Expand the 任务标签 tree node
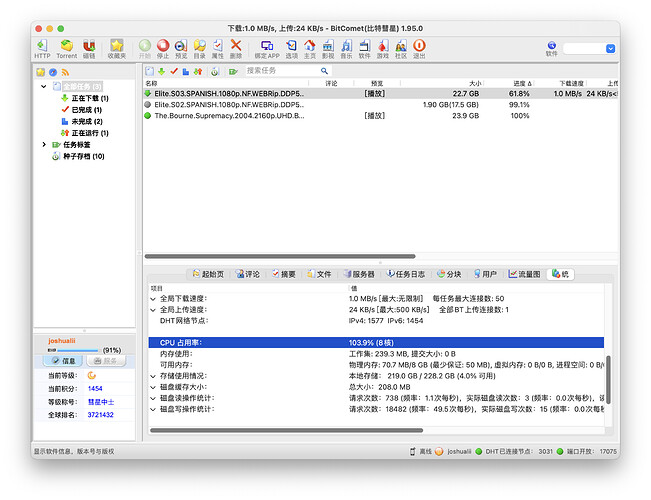This screenshot has height=500, width=651. click(x=44, y=145)
